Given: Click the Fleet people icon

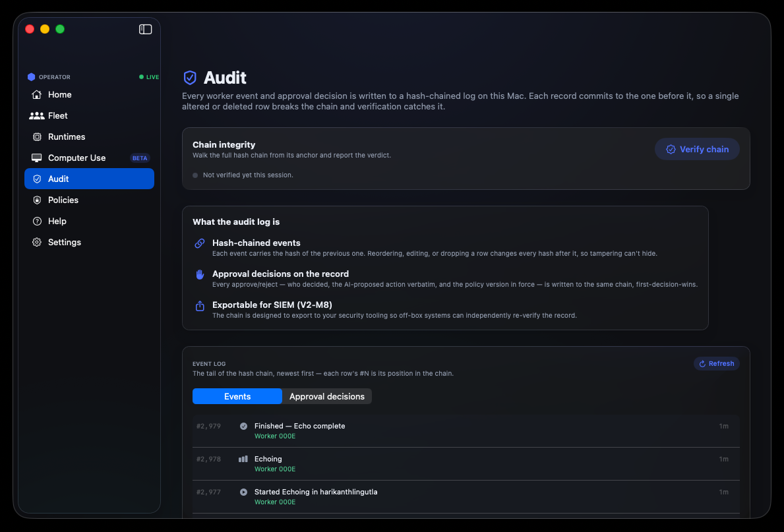Looking at the screenshot, I should 36,115.
